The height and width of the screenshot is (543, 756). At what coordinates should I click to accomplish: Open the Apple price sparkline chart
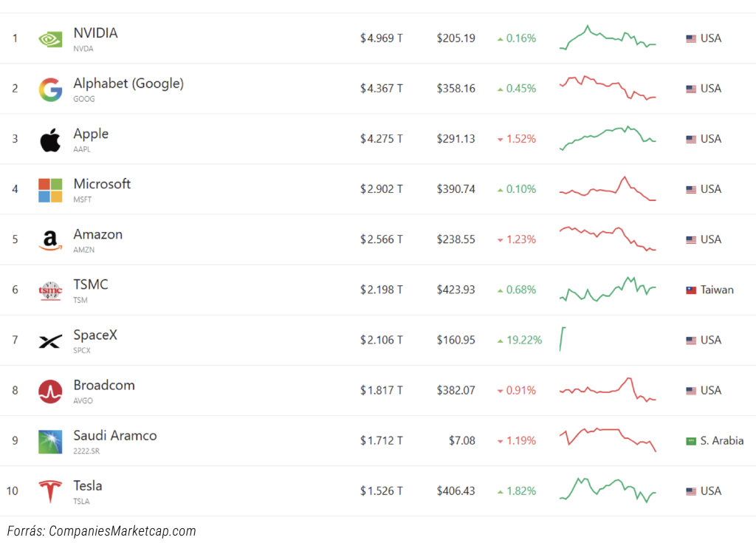tap(608, 138)
